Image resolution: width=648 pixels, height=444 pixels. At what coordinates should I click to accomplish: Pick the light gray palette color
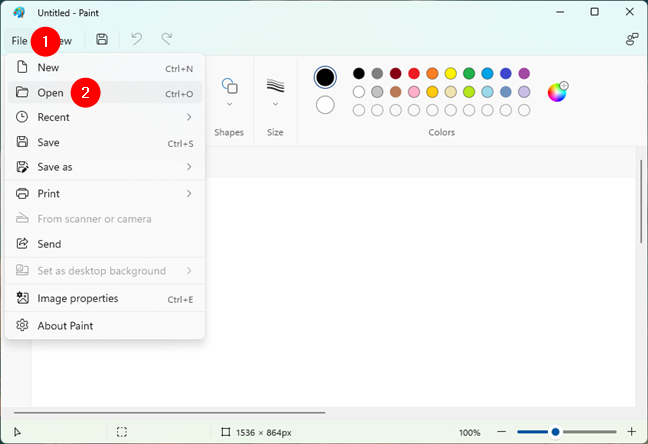[377, 92]
